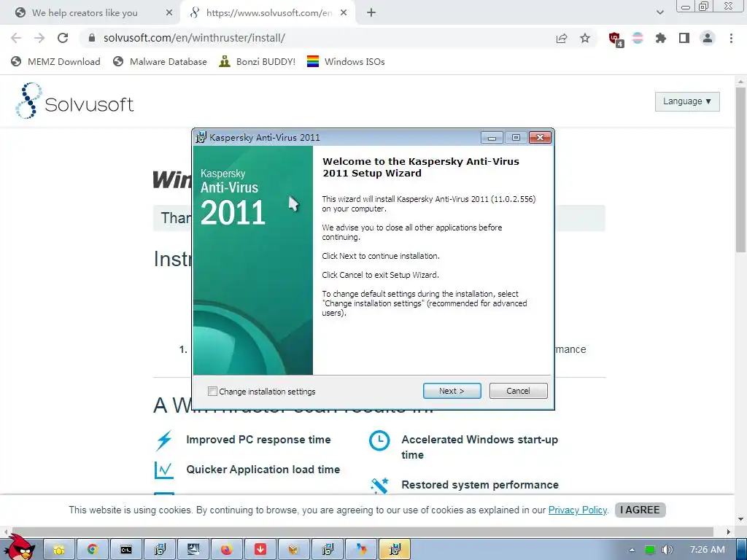Click the Kaspersky installer title bar icon
Image resolution: width=747 pixels, height=560 pixels.
[201, 137]
